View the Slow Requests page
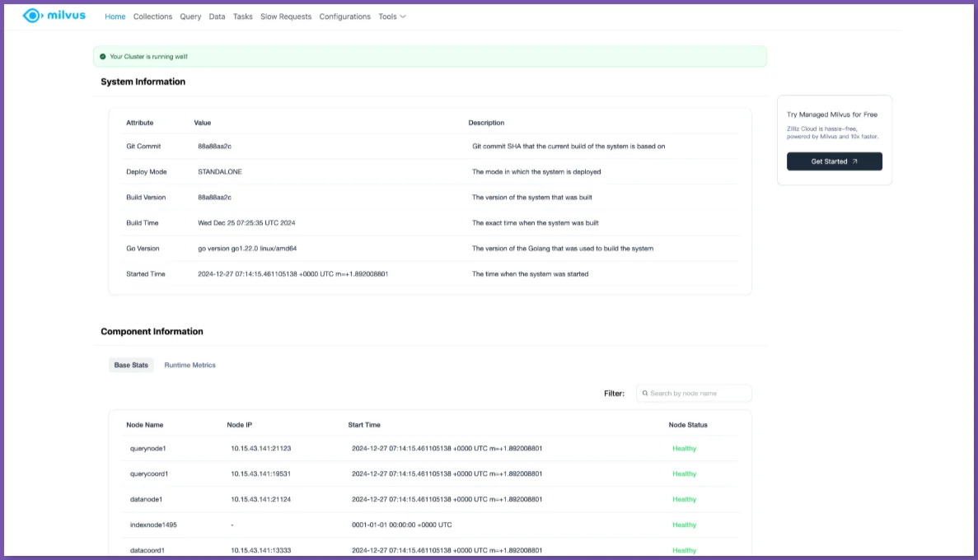 286,16
